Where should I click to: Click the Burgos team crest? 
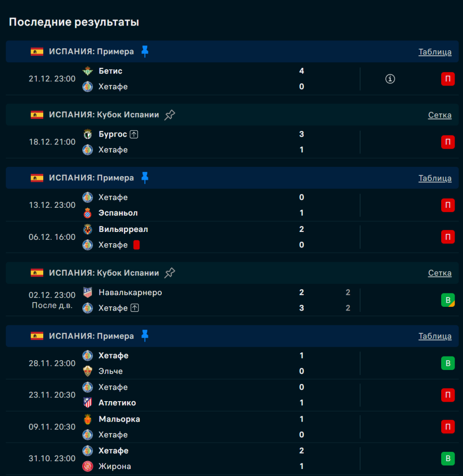pos(87,134)
